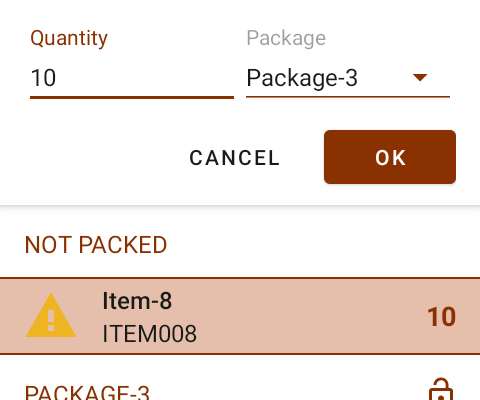Screen dimensions: 480x400
Task: Click the Quantity input field
Action: click(x=132, y=79)
